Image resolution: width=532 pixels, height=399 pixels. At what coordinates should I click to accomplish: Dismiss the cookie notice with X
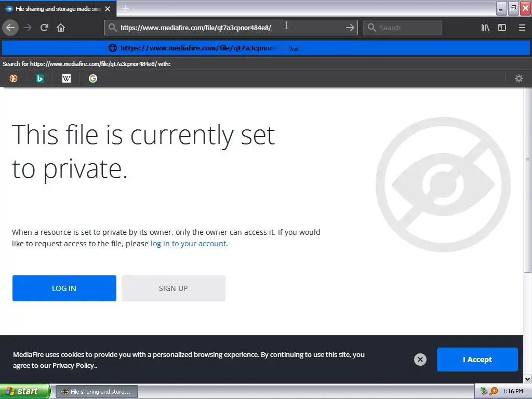[x=420, y=360]
